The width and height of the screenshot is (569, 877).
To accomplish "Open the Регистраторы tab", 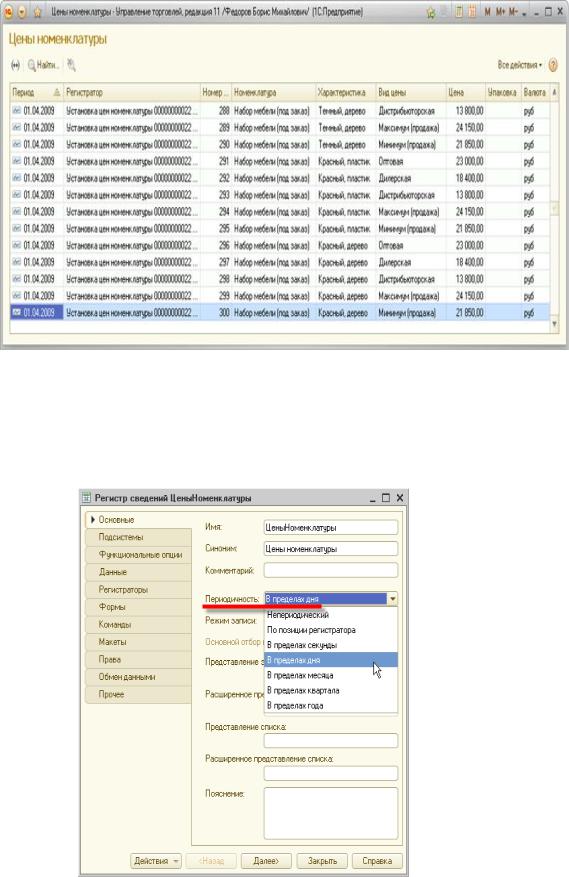I will click(138, 590).
